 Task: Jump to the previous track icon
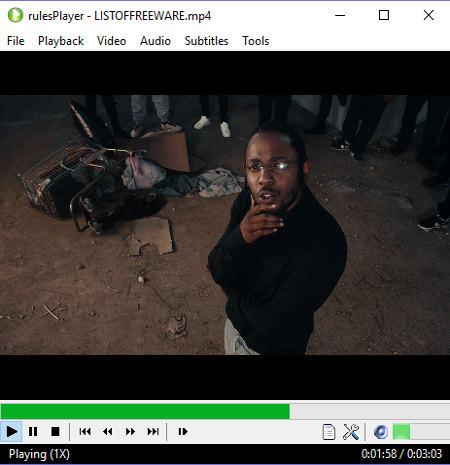pyautogui.click(x=85, y=432)
